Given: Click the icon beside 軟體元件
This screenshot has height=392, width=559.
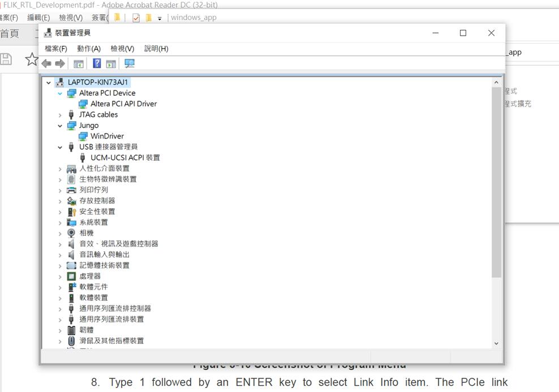Looking at the screenshot, I should (72, 287).
